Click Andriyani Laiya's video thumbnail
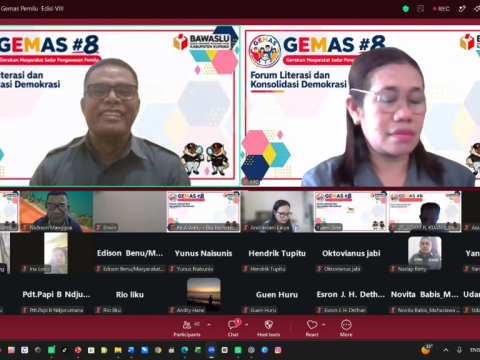Viewport: 480px width, 360px height. (277, 211)
